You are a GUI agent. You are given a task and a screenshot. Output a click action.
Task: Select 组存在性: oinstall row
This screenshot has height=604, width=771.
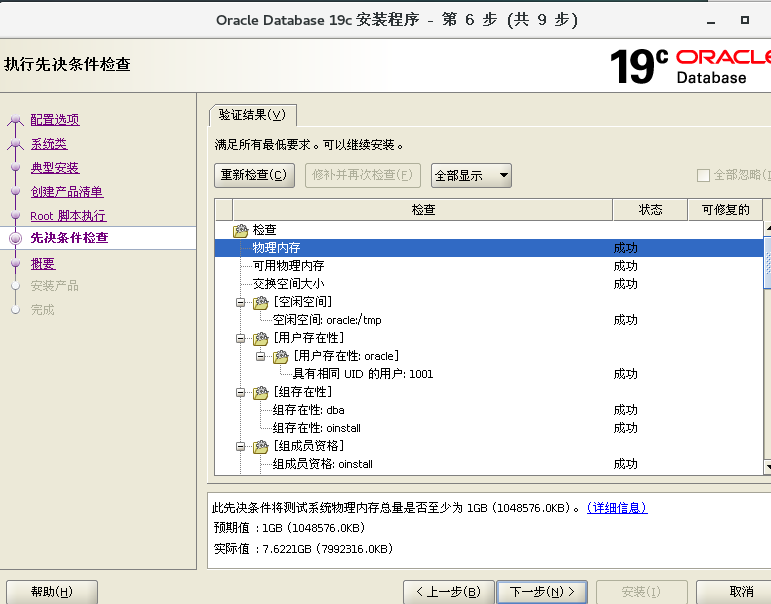point(489,428)
